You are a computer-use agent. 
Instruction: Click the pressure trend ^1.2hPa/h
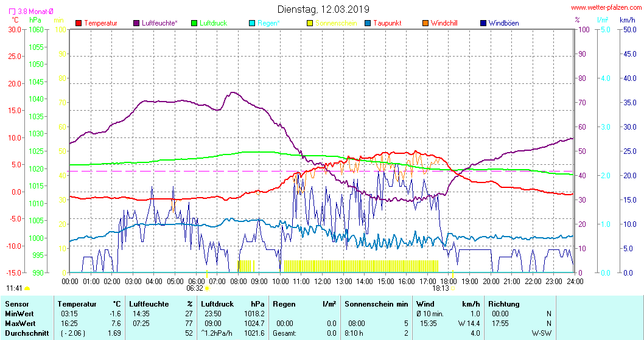point(217,333)
